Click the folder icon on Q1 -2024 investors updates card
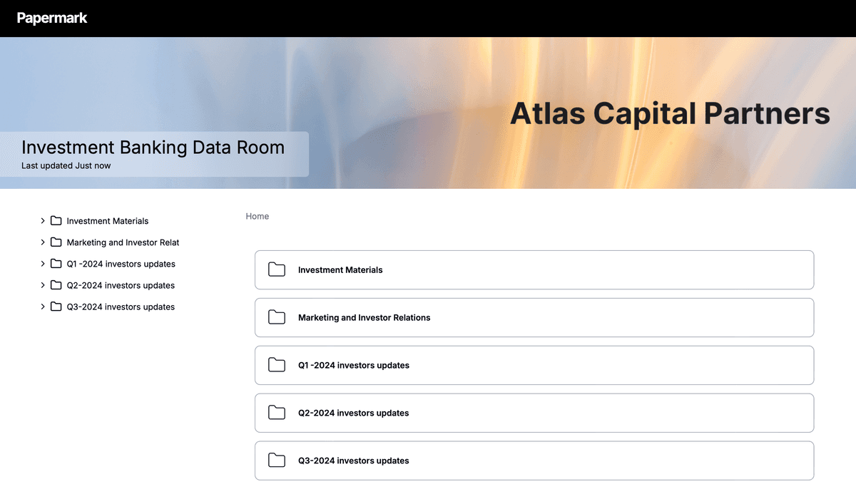 tap(277, 365)
